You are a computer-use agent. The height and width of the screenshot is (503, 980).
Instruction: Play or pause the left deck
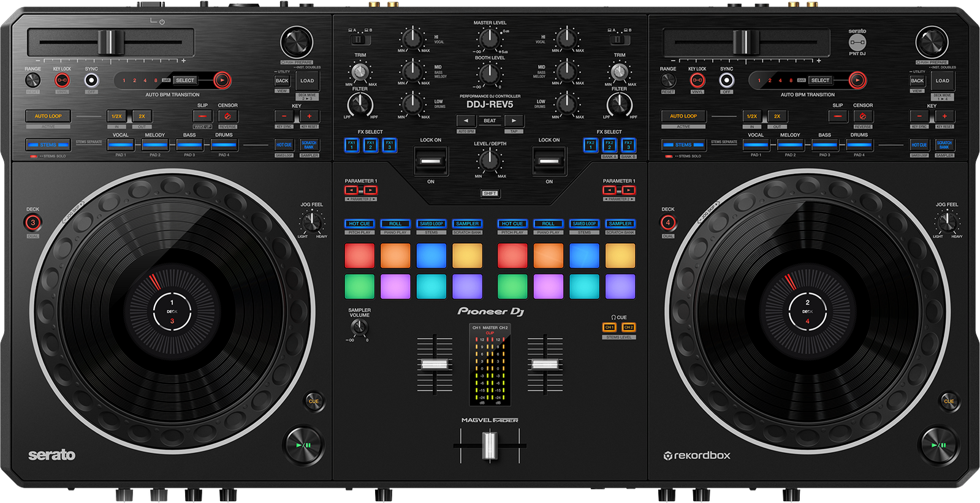[x=303, y=445]
